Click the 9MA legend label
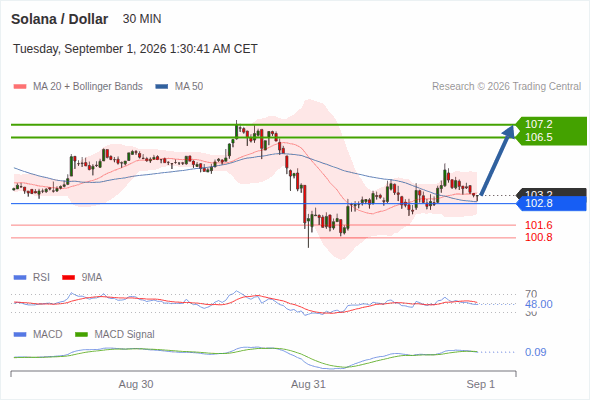Image resolution: width=590 pixels, height=400 pixels. [92, 277]
